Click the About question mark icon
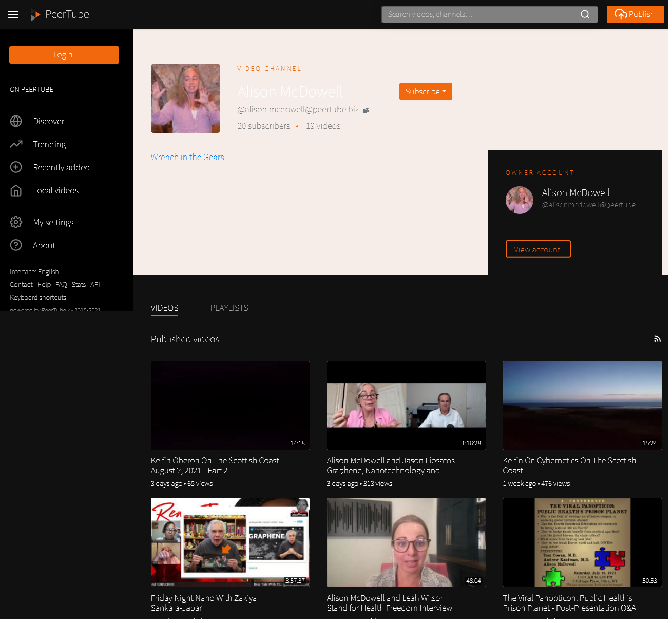 [16, 245]
